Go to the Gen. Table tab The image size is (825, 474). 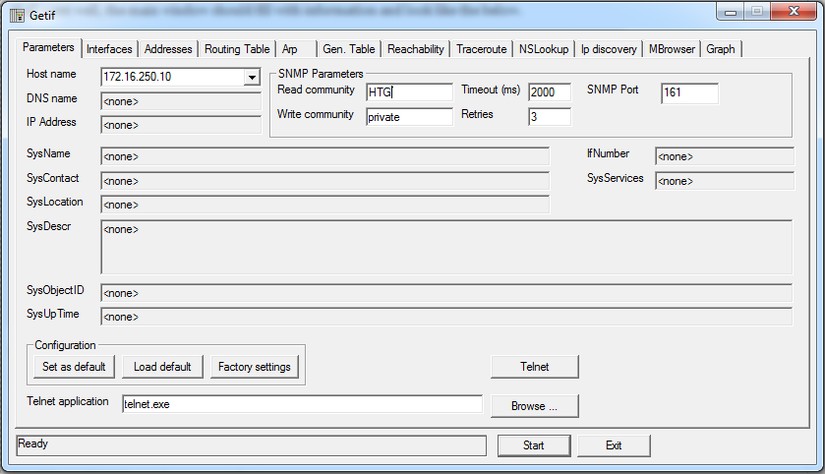(x=349, y=49)
